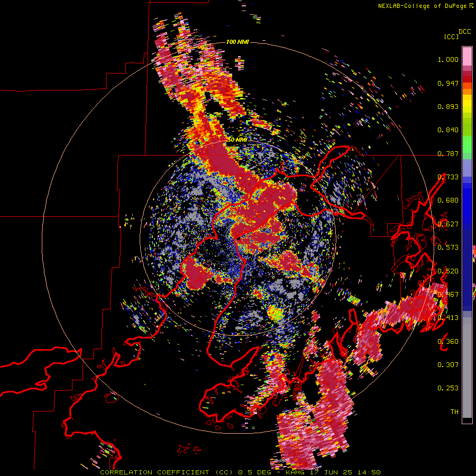This screenshot has height=476, width=476.
Task: Click the 14:50 time stamp
Action: pos(369,472)
